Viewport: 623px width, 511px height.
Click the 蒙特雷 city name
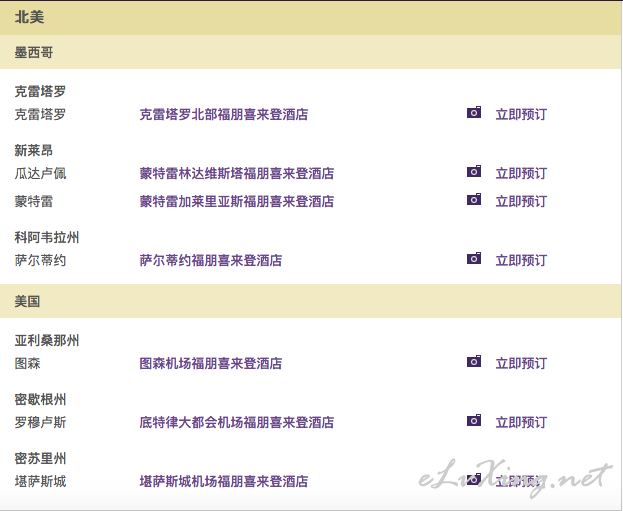[34, 201]
